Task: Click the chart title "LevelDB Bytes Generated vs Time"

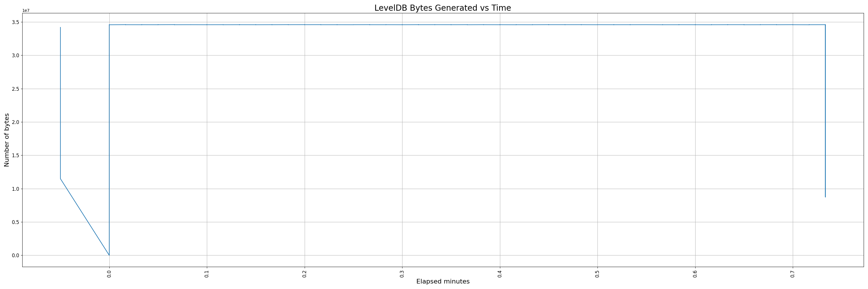Action: (442, 8)
